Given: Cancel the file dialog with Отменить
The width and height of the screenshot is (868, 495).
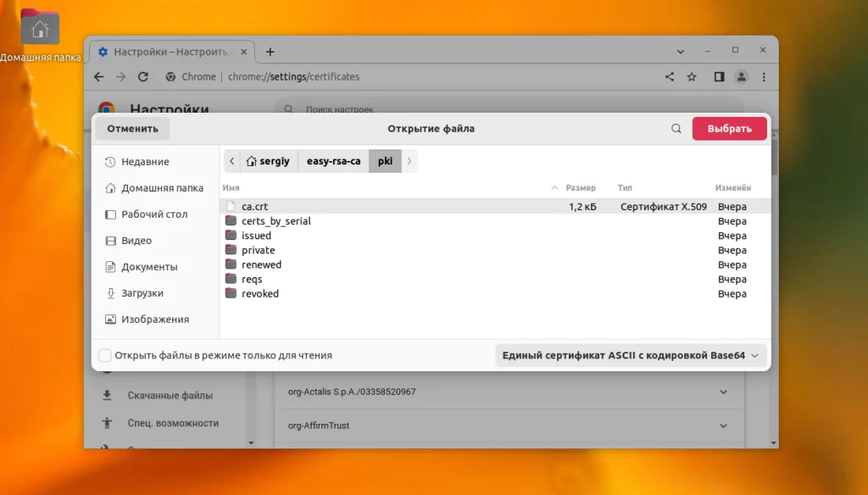Looking at the screenshot, I should coord(131,128).
